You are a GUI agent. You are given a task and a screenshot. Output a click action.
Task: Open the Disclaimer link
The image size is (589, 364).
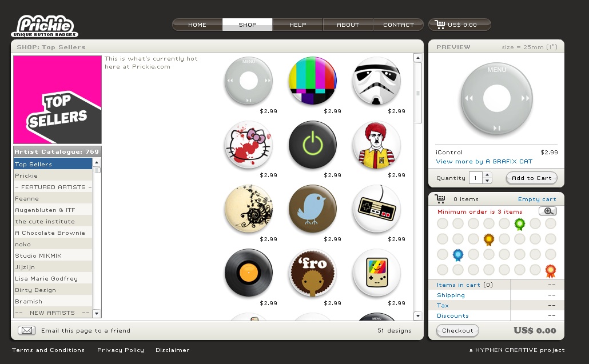point(173,350)
